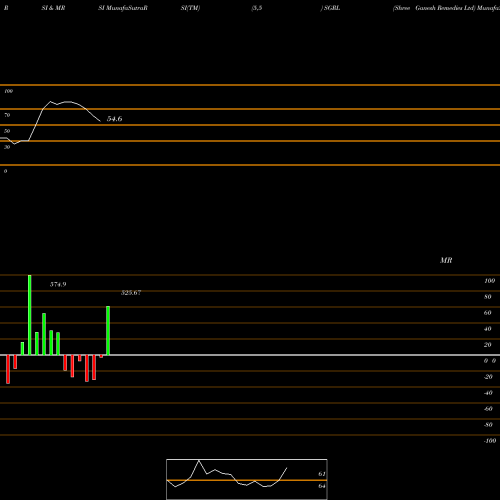Click the peak of the RSI line
Image resolution: width=500 pixels, height=500 pixels.
click(51, 101)
